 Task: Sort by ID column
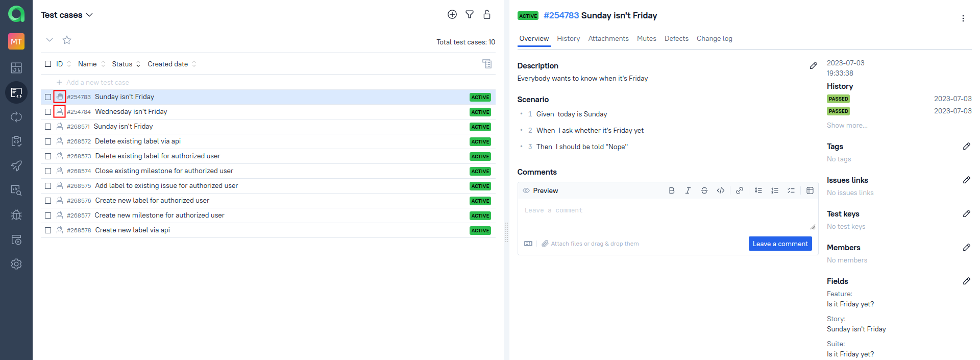click(x=63, y=64)
